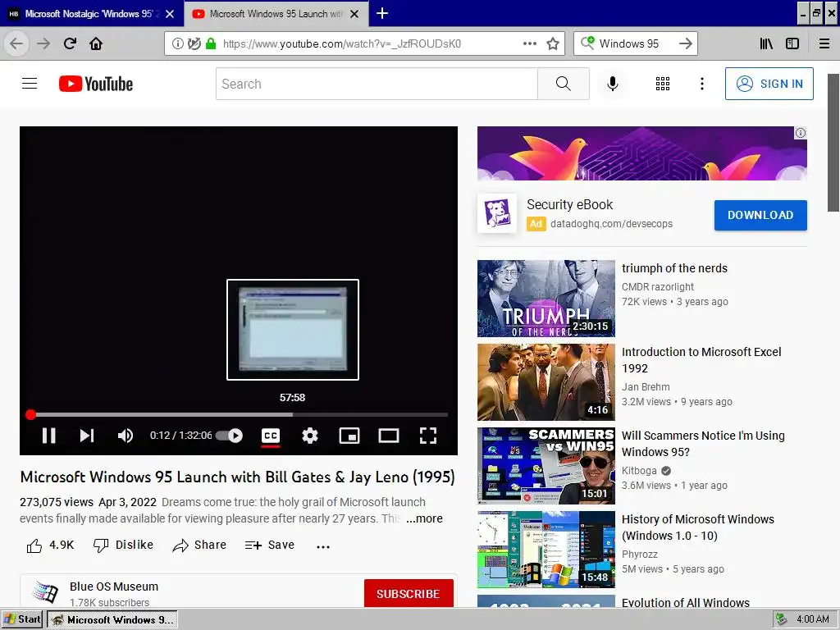
Task: Like the video (4.9K)
Action: [x=50, y=546]
